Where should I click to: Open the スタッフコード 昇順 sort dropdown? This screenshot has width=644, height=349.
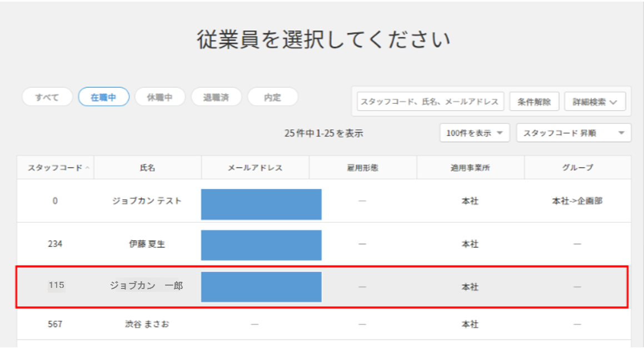[573, 133]
